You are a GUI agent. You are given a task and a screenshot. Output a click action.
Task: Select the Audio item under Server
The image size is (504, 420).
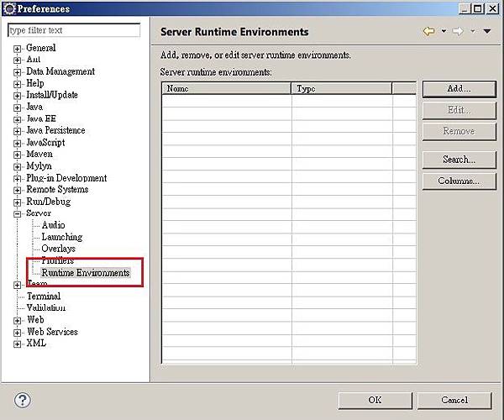pyautogui.click(x=54, y=225)
